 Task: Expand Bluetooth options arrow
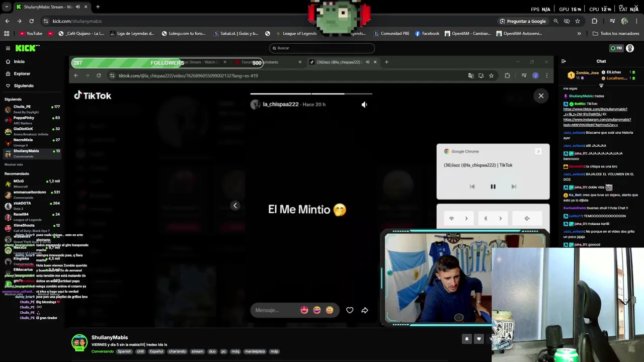click(x=501, y=218)
